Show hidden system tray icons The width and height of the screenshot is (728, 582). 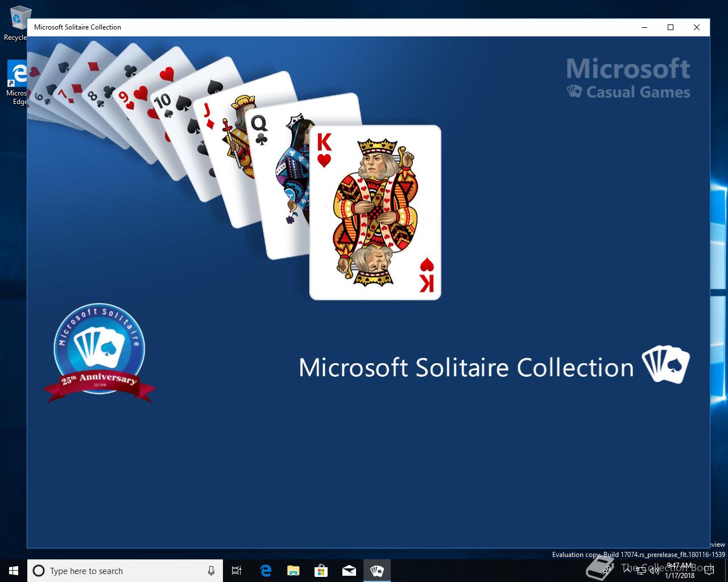tap(627, 571)
